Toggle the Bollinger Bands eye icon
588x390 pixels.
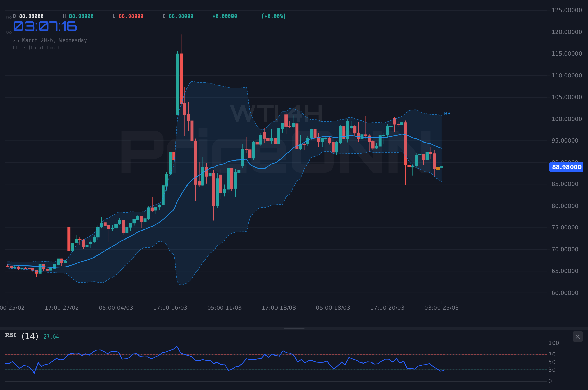8,32
